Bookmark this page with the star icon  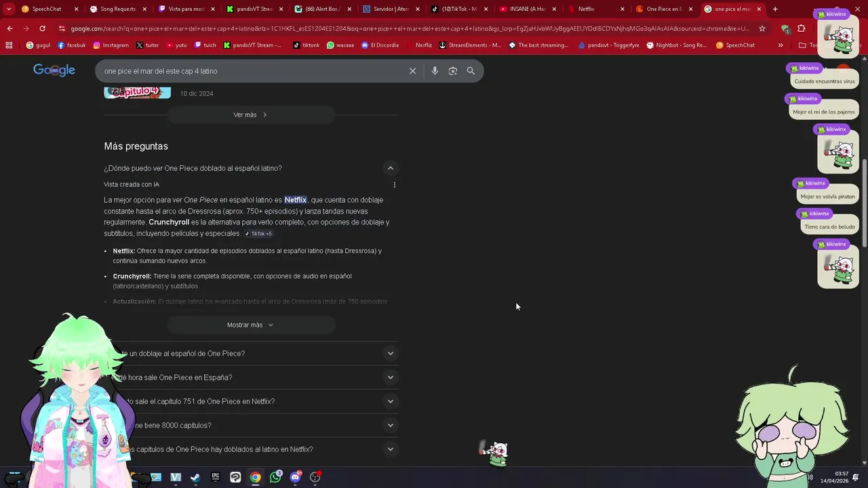point(762,28)
